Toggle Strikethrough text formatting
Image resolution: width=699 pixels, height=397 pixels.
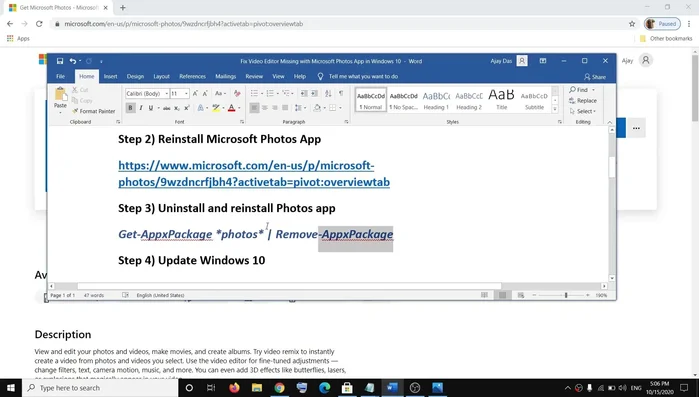[166, 108]
